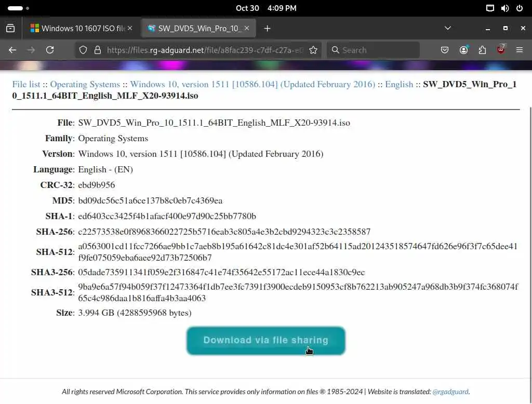
Task: Open Windows 10 version 1511 breadcrumb link
Action: 253,85
